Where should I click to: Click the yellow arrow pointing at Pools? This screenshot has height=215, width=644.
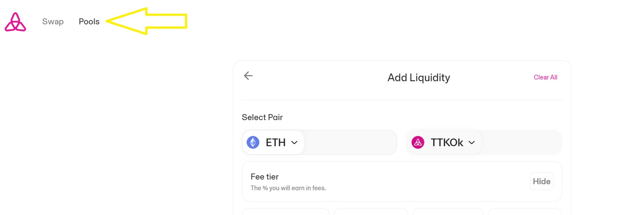click(x=147, y=21)
